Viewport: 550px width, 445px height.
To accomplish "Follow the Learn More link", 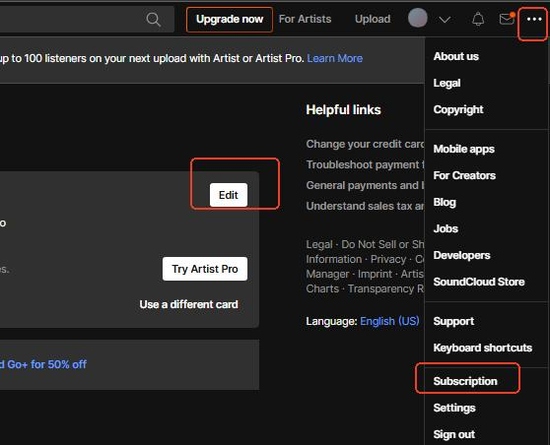I will pos(335,58).
